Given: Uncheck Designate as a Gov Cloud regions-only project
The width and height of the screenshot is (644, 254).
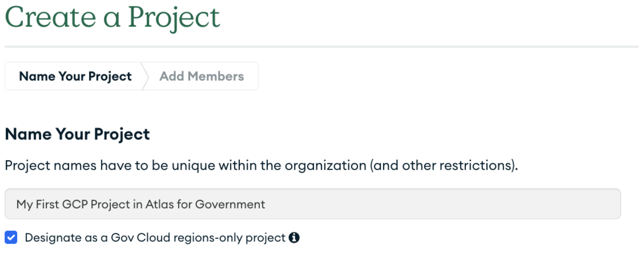Looking at the screenshot, I should (11, 238).
